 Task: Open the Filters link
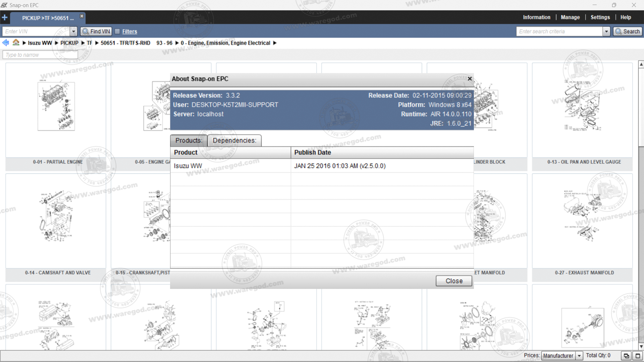pyautogui.click(x=129, y=32)
